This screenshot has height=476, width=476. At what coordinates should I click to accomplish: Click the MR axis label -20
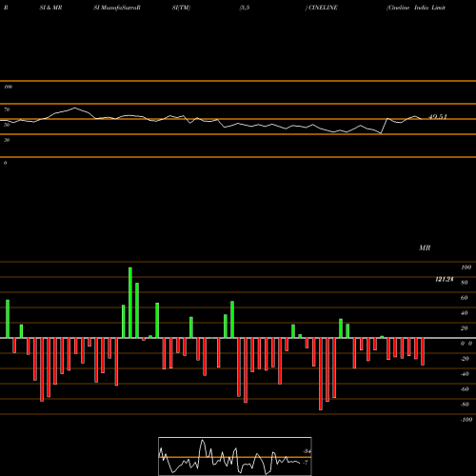point(465,359)
